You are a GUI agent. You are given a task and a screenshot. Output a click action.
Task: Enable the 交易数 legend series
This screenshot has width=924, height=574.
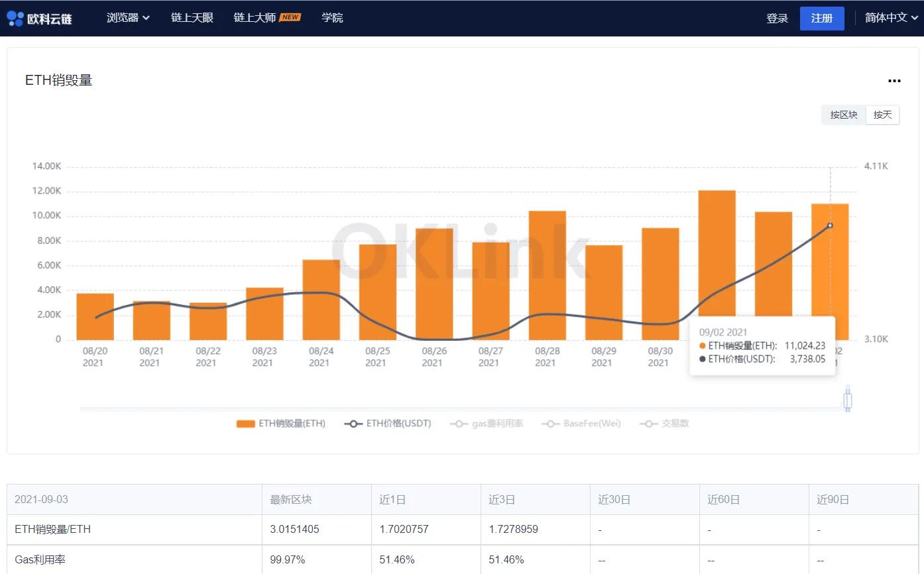pos(664,424)
